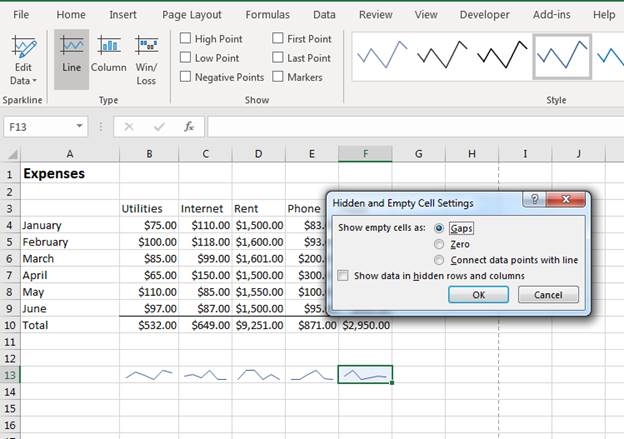Check Show data in hidden rows and columns
The width and height of the screenshot is (624, 439).
(x=343, y=275)
